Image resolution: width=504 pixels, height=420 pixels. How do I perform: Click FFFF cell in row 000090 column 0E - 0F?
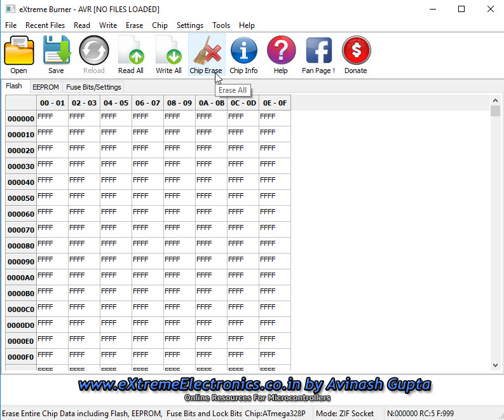[x=275, y=262]
